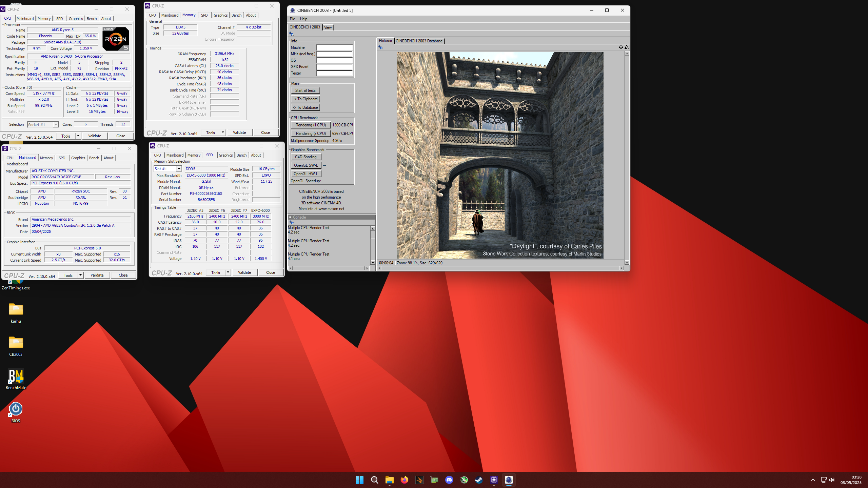
Task: Click pin icon below CINEBENCH 2003 tab
Action: pos(291,34)
